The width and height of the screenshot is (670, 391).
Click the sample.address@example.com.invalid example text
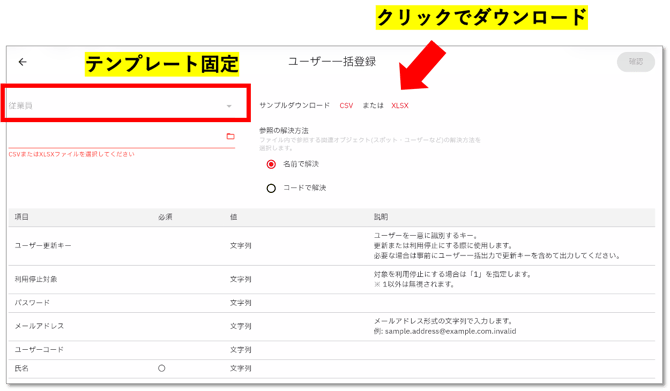click(x=450, y=332)
